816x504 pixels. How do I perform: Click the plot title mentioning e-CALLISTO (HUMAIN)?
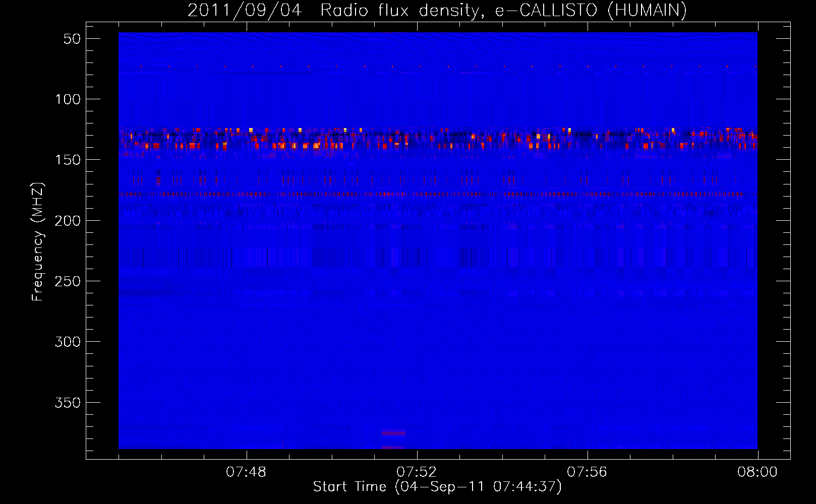pyautogui.click(x=437, y=10)
